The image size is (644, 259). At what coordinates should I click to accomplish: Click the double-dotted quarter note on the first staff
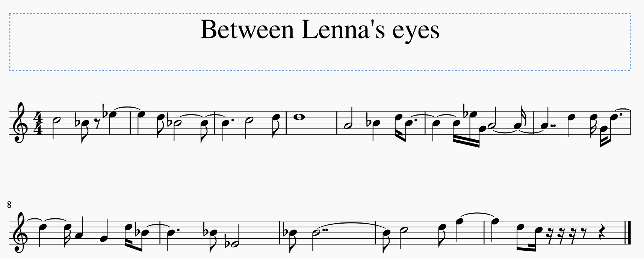point(540,126)
